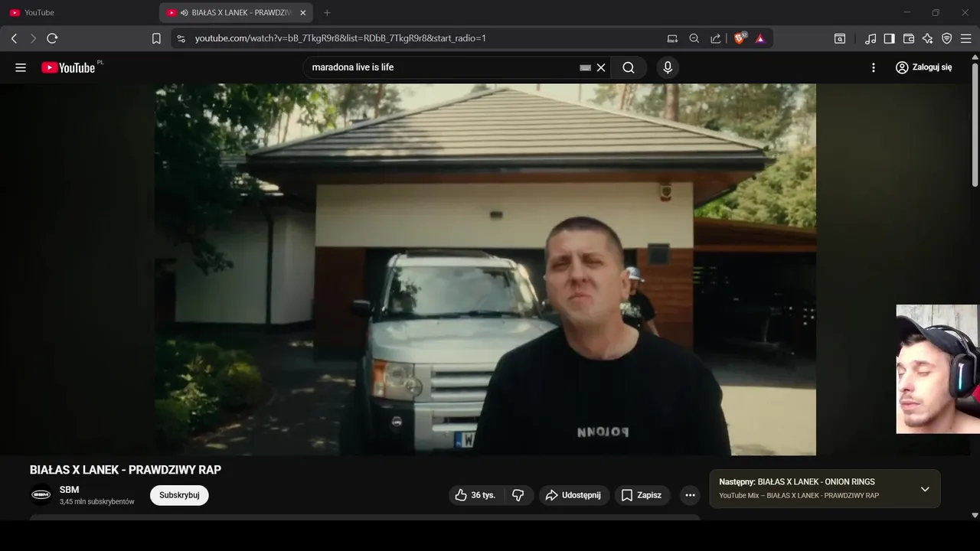This screenshot has width=980, height=551.
Task: Close the BIAŁAS X LANEK tab
Action: pyautogui.click(x=303, y=13)
